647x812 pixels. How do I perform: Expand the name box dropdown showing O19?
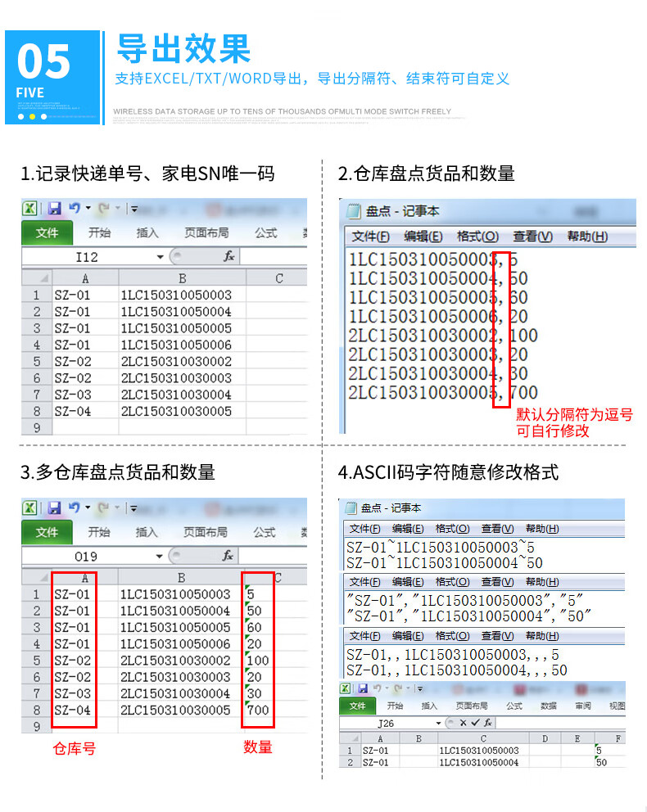coord(161,557)
